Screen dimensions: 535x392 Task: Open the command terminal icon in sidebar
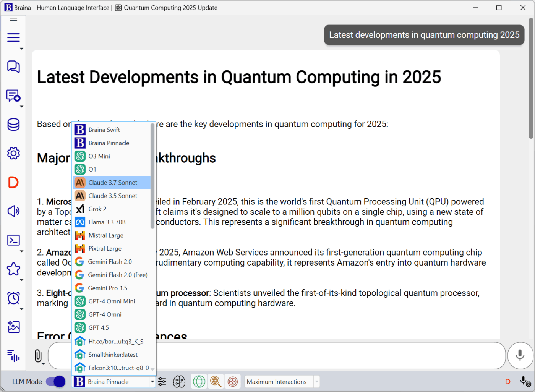click(x=13, y=240)
